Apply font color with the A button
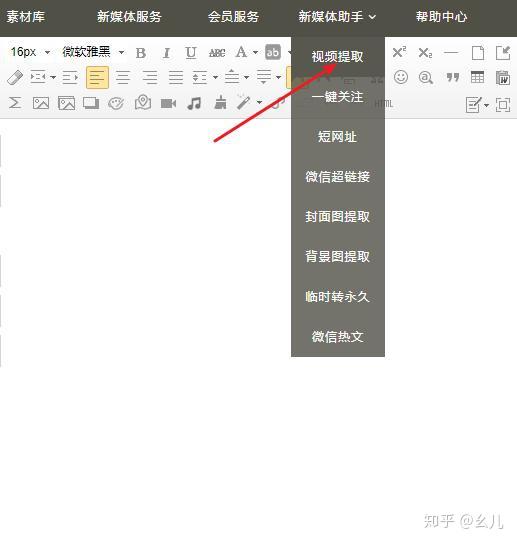 pyautogui.click(x=241, y=53)
